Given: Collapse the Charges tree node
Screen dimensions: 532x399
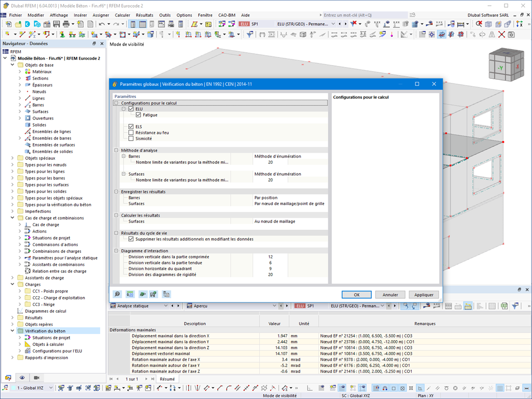Looking at the screenshot, I should [13, 284].
